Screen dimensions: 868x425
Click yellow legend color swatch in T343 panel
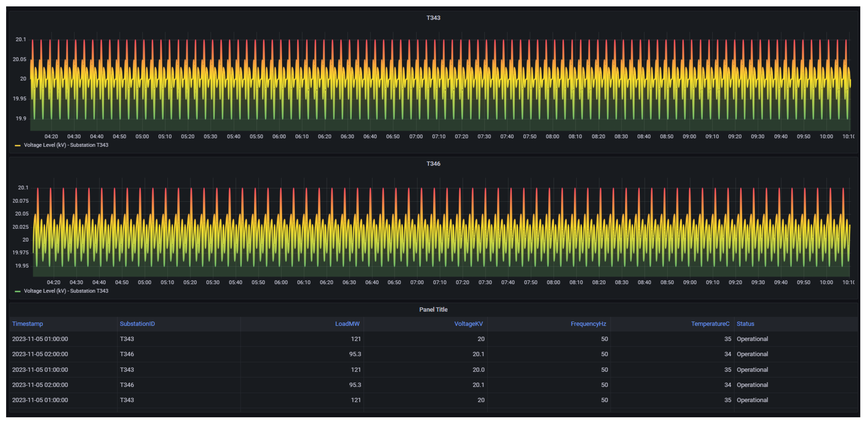[x=18, y=145]
